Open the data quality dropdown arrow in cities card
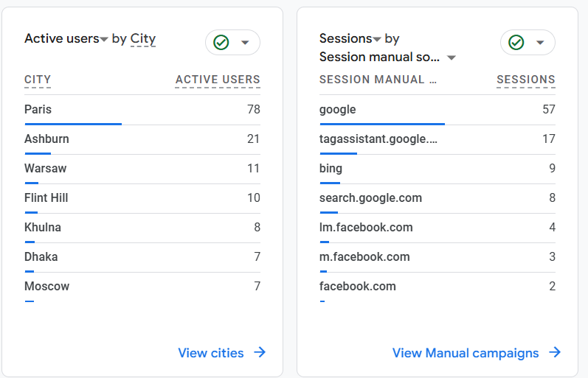 coord(246,43)
